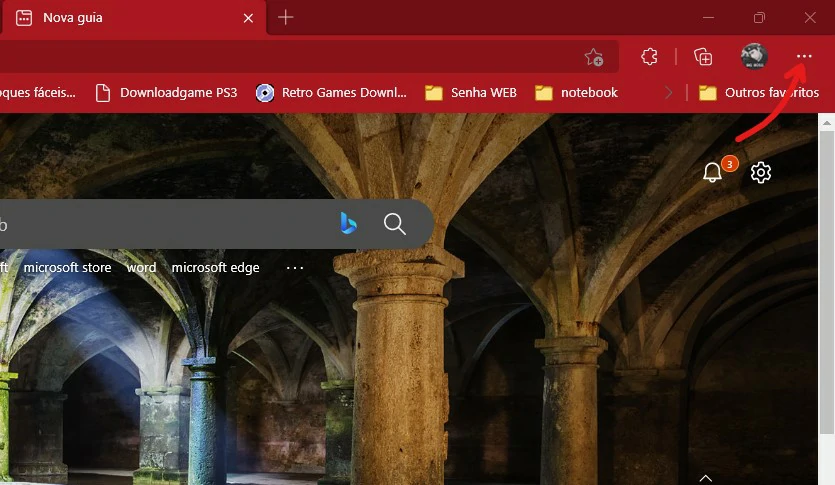Image resolution: width=835 pixels, height=485 pixels.
Task: Open the notebook favorites folder
Action: pos(576,93)
